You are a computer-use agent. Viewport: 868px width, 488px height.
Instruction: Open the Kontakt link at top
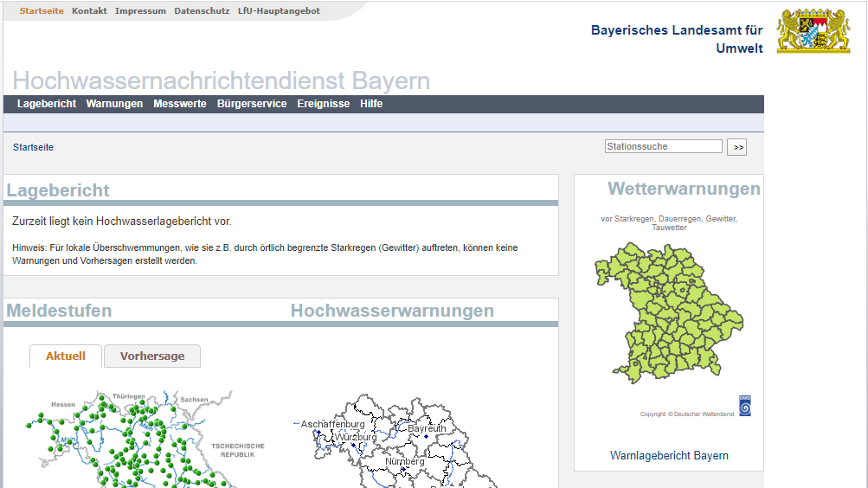tap(89, 11)
